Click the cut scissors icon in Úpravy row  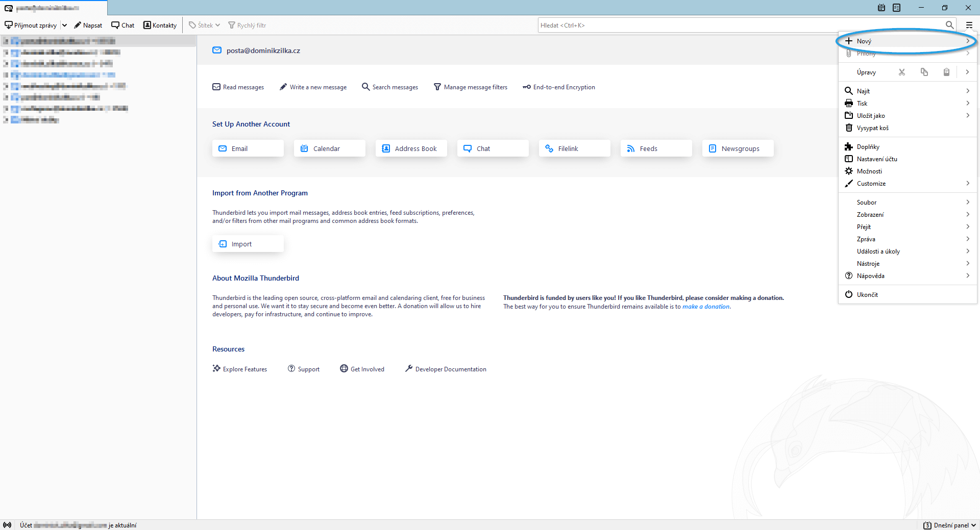tap(902, 72)
